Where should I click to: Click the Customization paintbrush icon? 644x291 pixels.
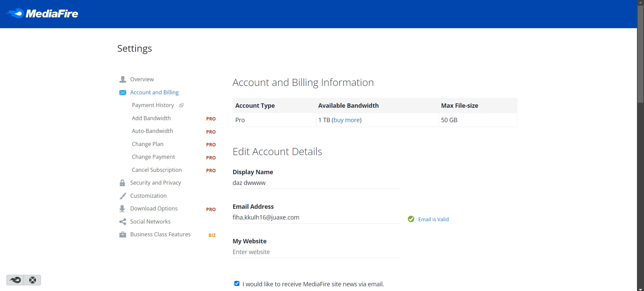point(123,196)
